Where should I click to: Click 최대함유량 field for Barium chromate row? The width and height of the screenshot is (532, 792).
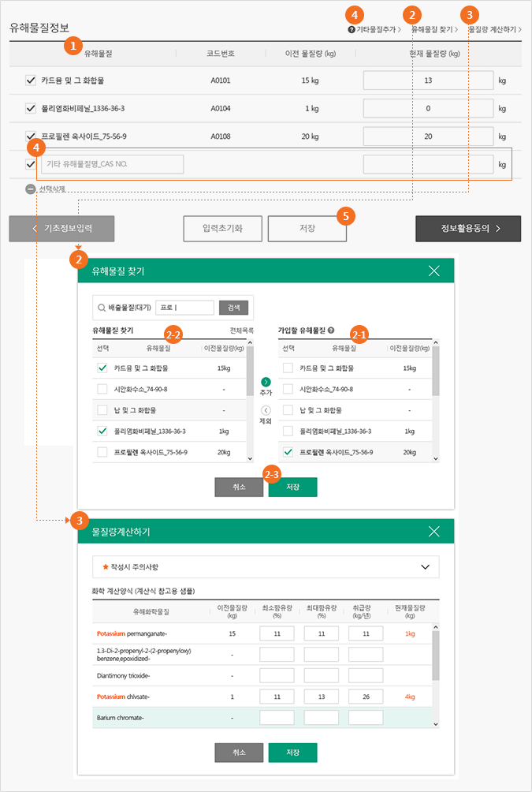click(x=322, y=718)
